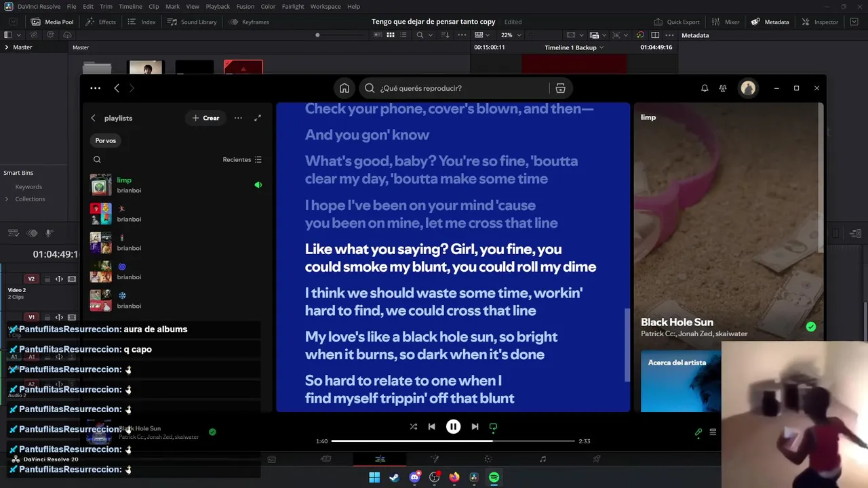Open the Recientes sort dropdown

pyautogui.click(x=242, y=160)
